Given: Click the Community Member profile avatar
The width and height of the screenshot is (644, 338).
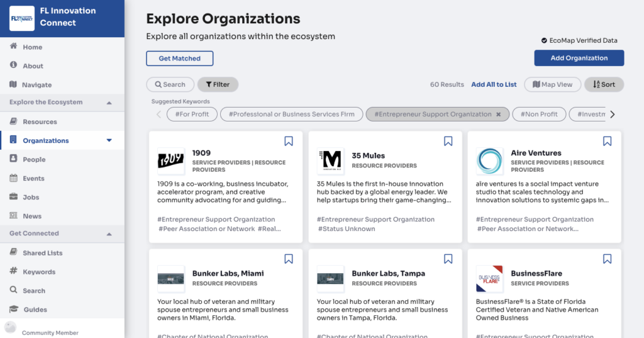Looking at the screenshot, I should click(10, 327).
